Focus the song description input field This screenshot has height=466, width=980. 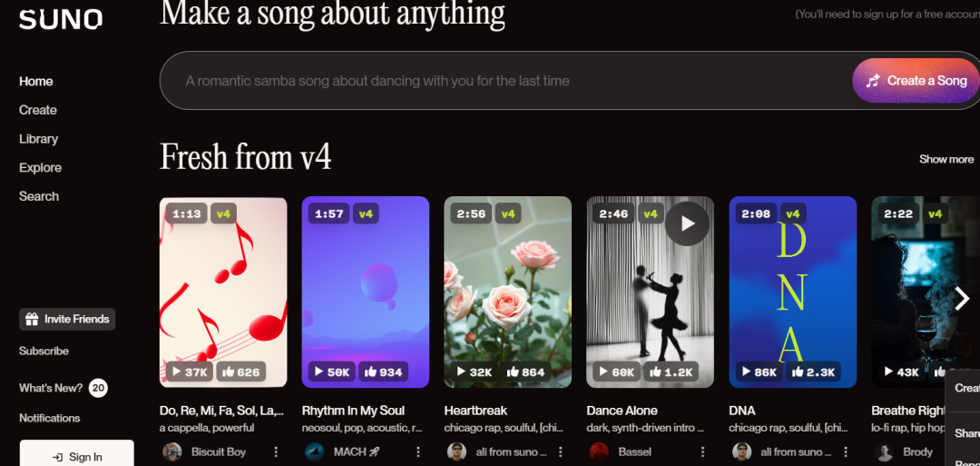506,81
